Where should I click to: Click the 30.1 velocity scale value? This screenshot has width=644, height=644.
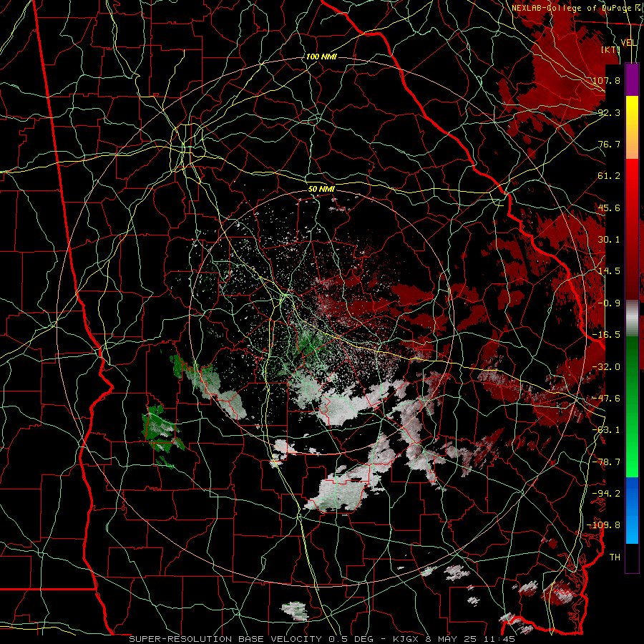tap(609, 239)
